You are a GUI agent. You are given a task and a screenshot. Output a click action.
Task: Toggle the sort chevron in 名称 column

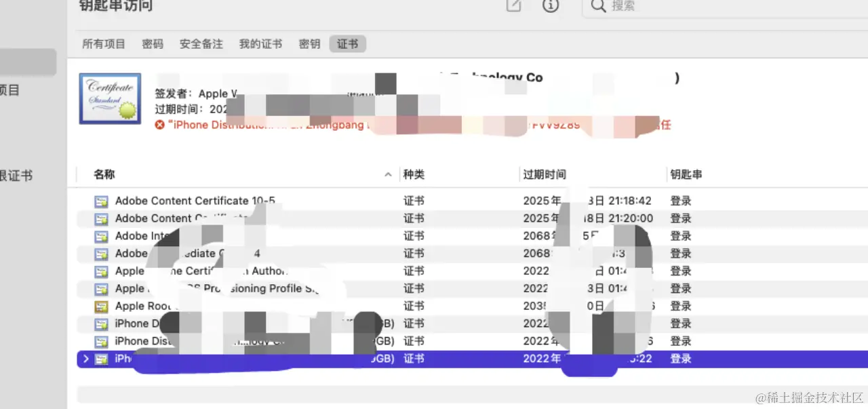(x=388, y=175)
